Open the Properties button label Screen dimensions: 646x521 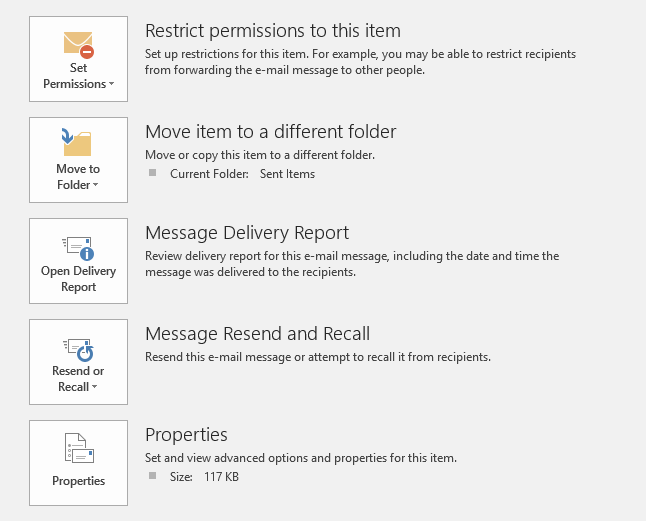[78, 481]
